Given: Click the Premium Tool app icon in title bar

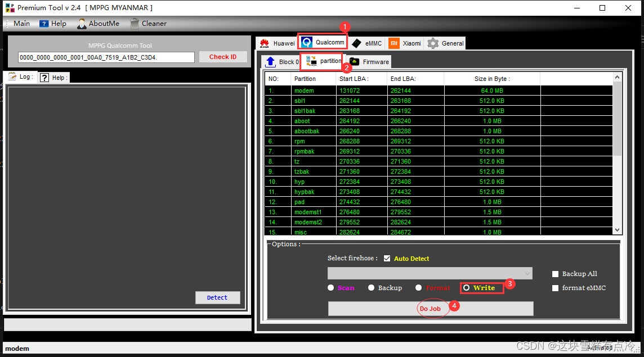Looking at the screenshot, I should coord(10,8).
